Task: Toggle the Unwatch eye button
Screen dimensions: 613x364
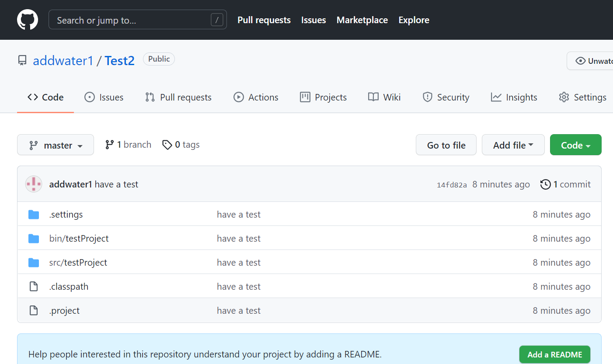Action: tap(590, 61)
